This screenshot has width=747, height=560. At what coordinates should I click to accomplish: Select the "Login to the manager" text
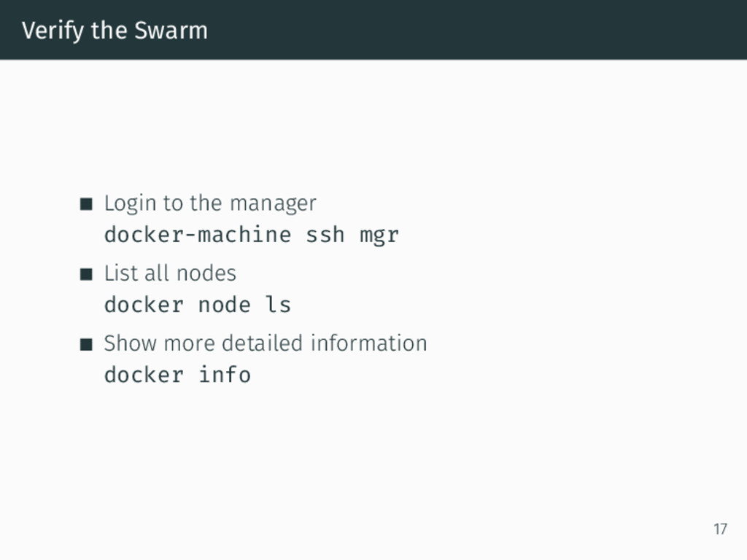210,203
